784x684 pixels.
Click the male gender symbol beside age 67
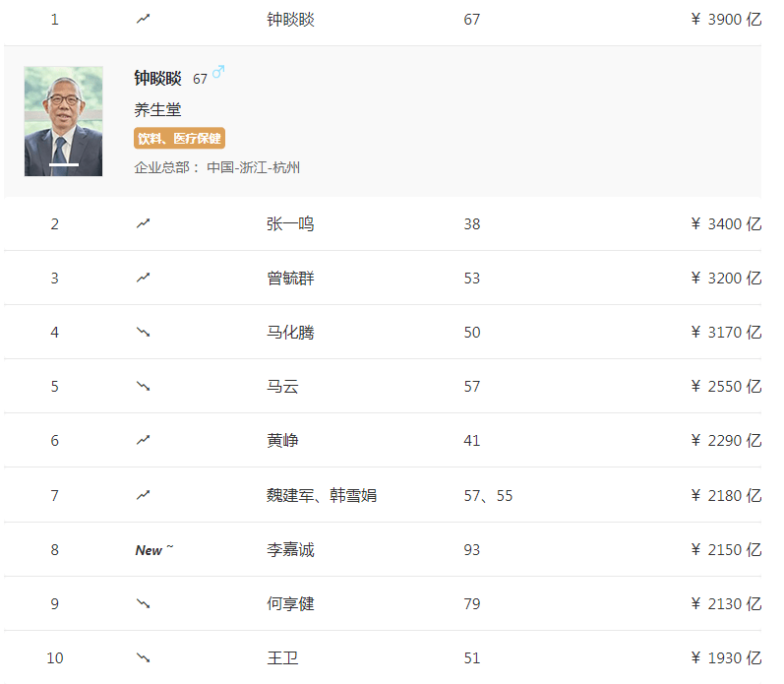pyautogui.click(x=218, y=73)
